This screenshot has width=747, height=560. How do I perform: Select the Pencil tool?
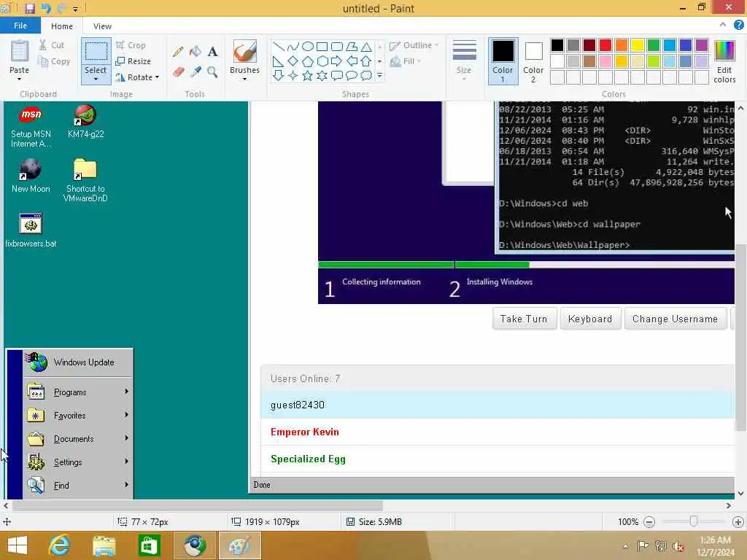178,52
